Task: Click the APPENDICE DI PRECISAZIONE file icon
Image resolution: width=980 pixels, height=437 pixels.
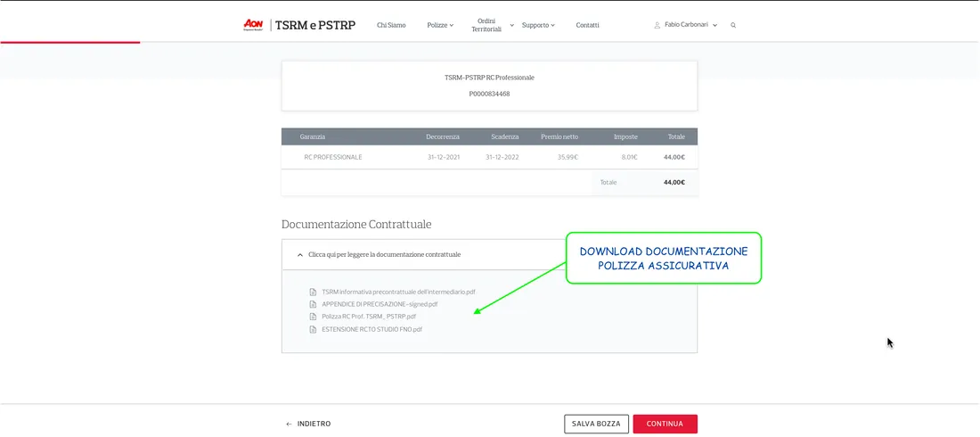Action: (x=313, y=304)
